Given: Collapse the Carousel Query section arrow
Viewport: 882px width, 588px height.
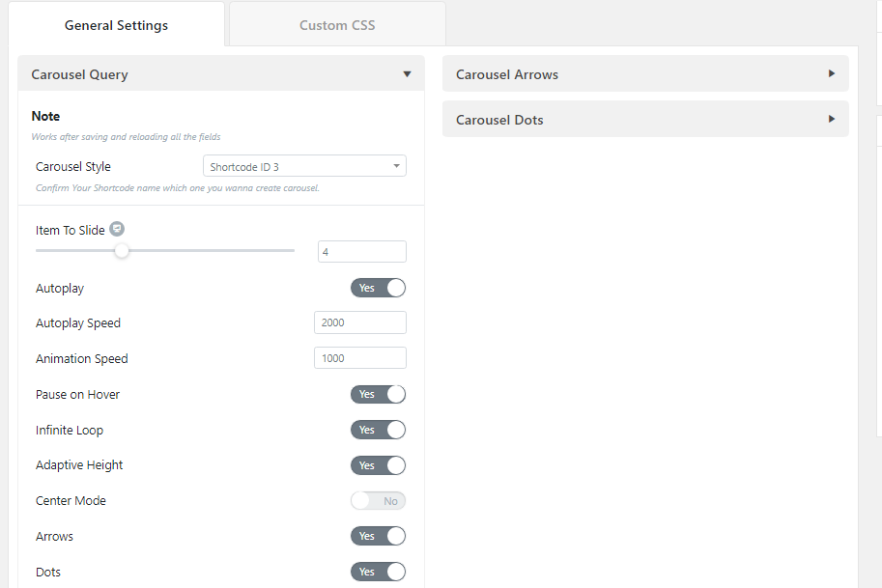Looking at the screenshot, I should [408, 74].
